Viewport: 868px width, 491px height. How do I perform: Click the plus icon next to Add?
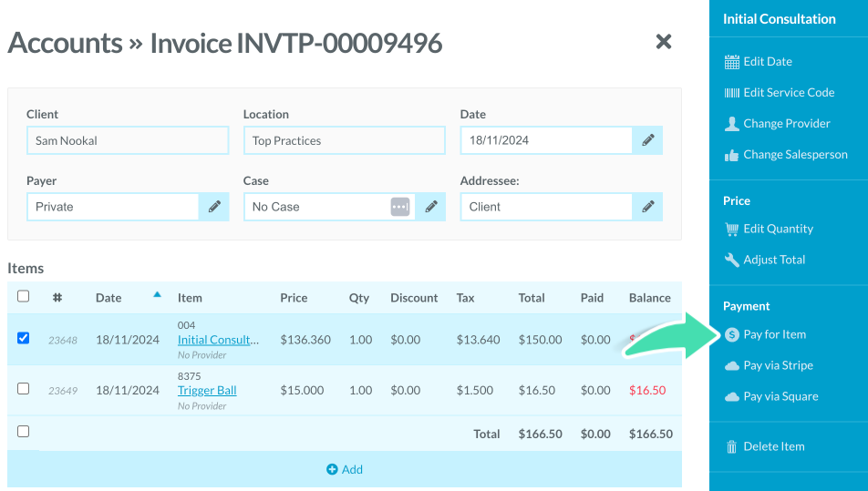(332, 469)
